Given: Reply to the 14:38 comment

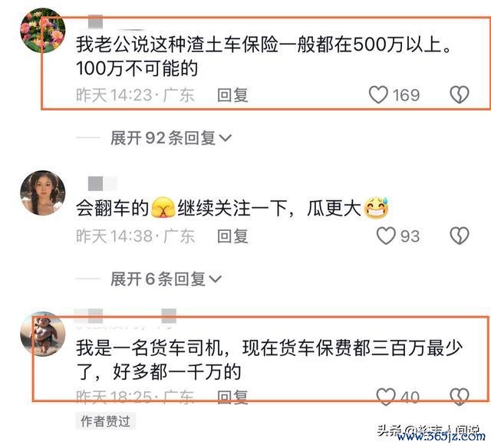Looking at the screenshot, I should click(232, 236).
